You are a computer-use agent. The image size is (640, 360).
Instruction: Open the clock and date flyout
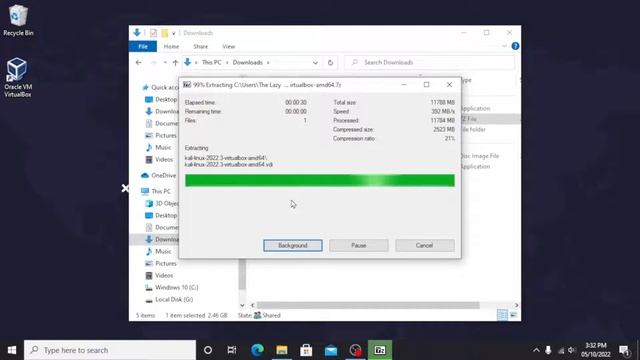pos(596,350)
